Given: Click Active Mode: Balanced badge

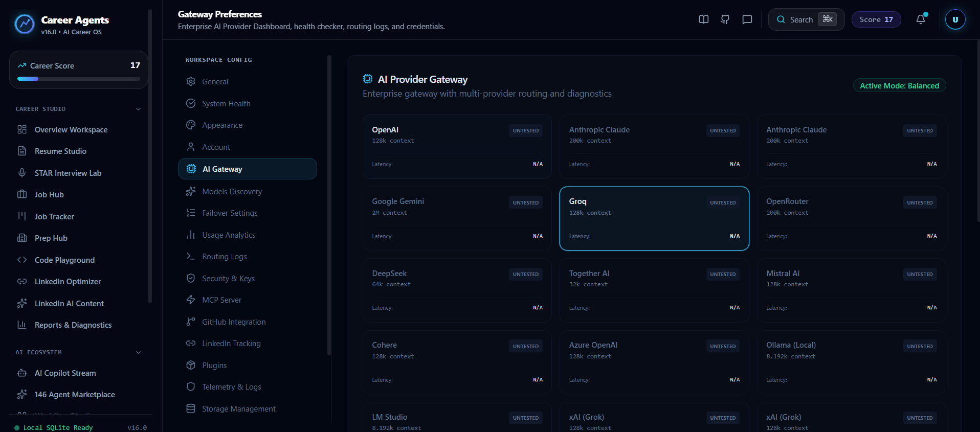Looking at the screenshot, I should (899, 85).
